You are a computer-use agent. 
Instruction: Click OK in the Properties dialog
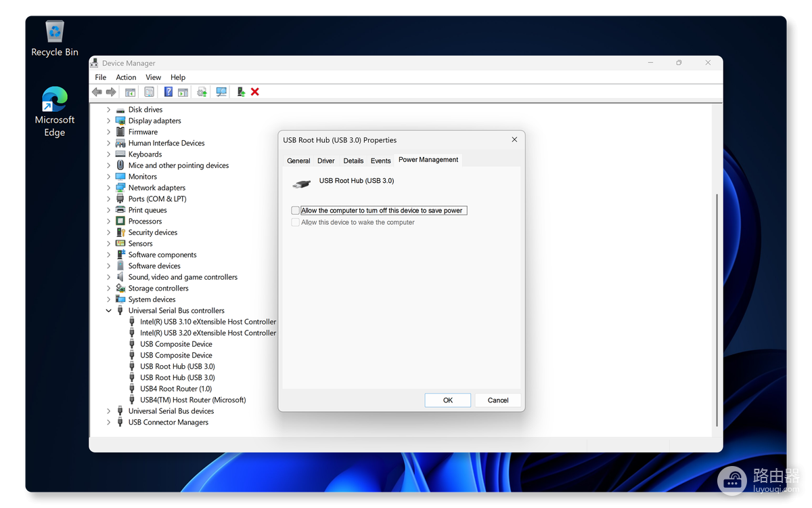coord(448,400)
